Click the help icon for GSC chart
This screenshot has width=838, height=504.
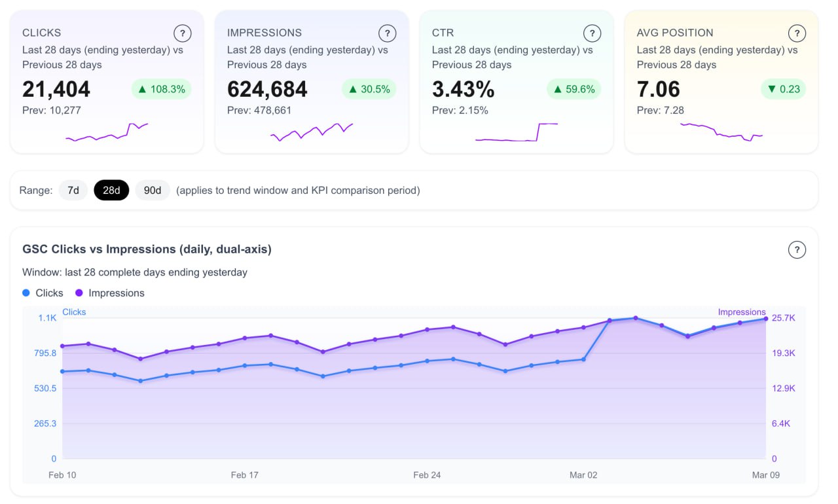[797, 250]
